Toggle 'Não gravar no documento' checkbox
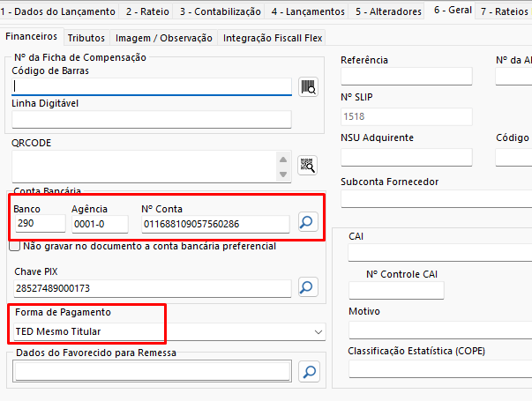The image size is (532, 401). (15, 247)
